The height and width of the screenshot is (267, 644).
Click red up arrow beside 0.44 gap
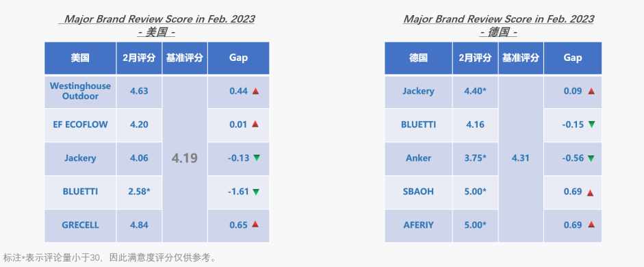[x=255, y=91]
